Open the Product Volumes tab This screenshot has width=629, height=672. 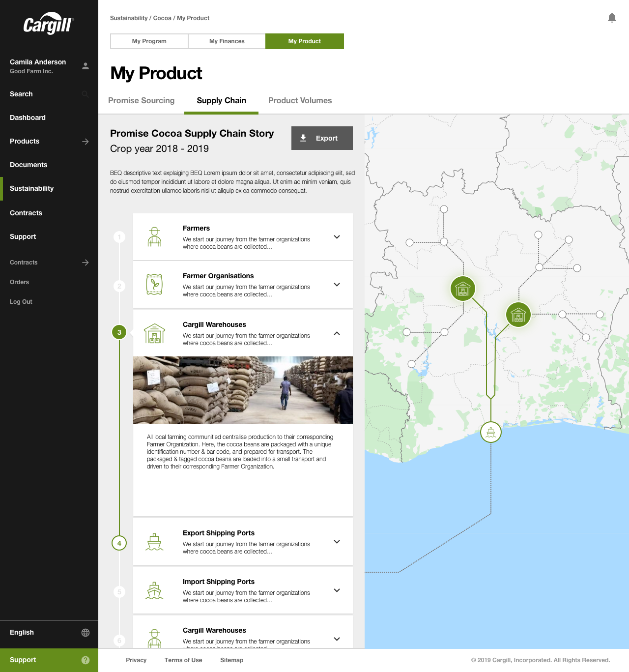[300, 101]
